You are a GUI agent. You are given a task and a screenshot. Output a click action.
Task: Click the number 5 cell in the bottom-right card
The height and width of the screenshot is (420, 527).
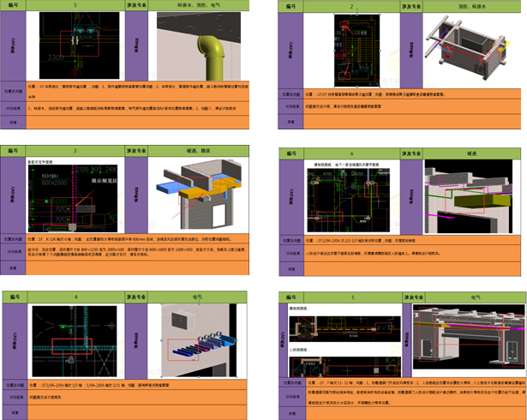[351, 296]
